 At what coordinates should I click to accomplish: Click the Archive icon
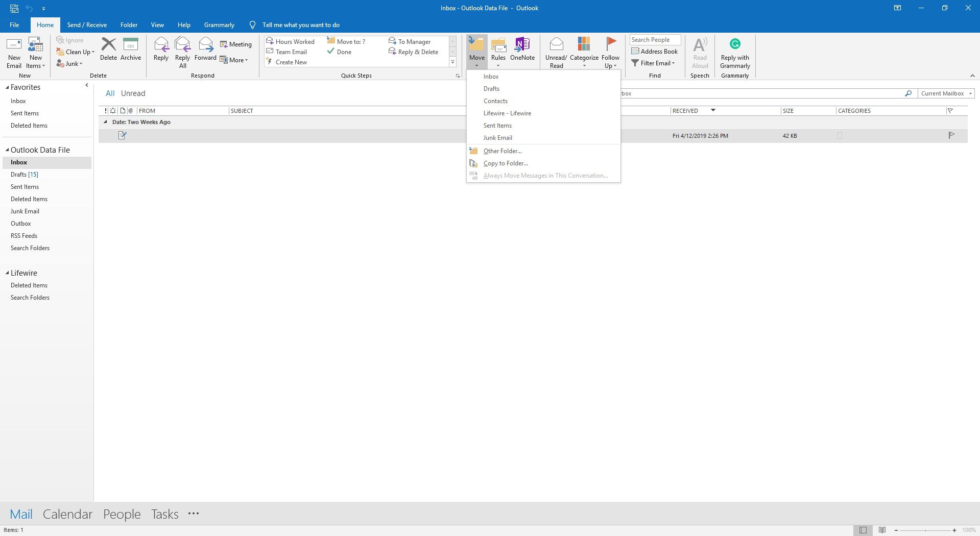[x=131, y=44]
